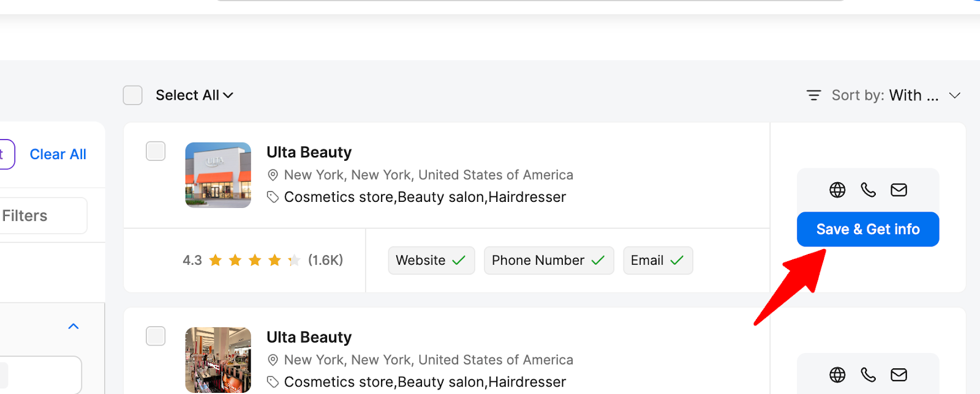The height and width of the screenshot is (394, 980).
Task: Tick the Select All checkbox
Action: [x=133, y=95]
